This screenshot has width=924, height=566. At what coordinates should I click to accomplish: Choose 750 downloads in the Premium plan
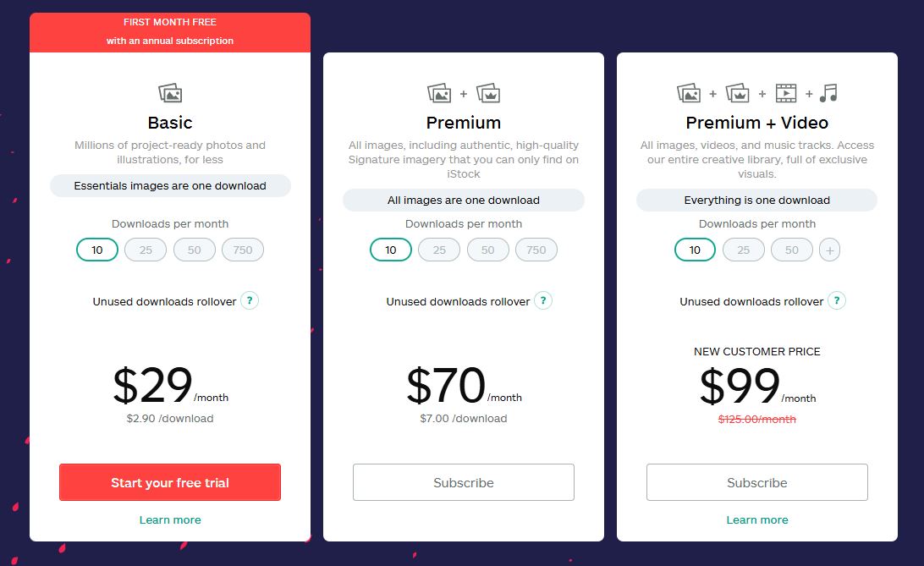pos(536,250)
